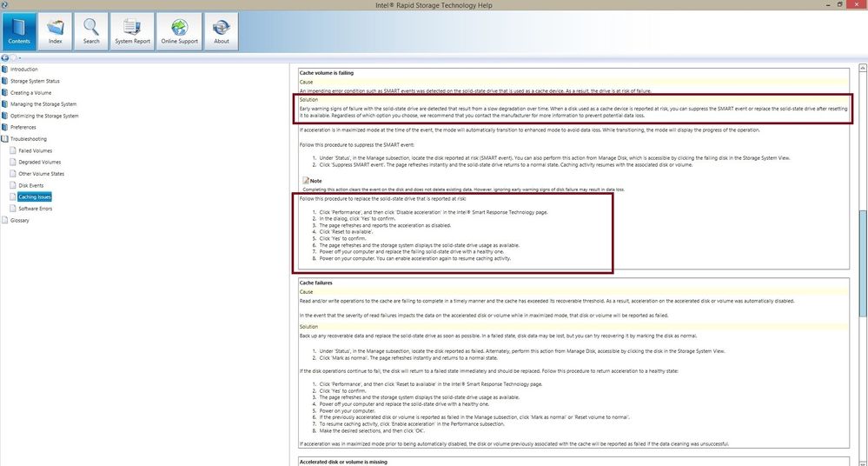The width and height of the screenshot is (868, 466).
Task: Click the page icon beside Caching Issues
Action: click(13, 196)
